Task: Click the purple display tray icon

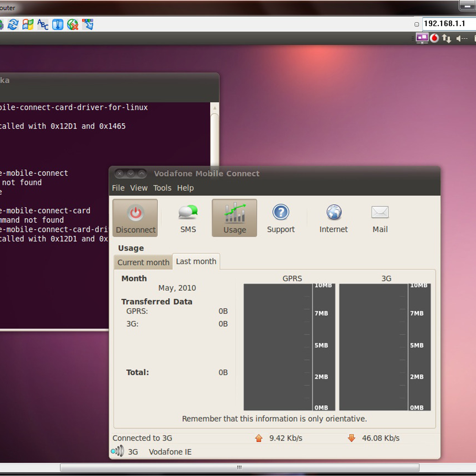Action: point(422,38)
